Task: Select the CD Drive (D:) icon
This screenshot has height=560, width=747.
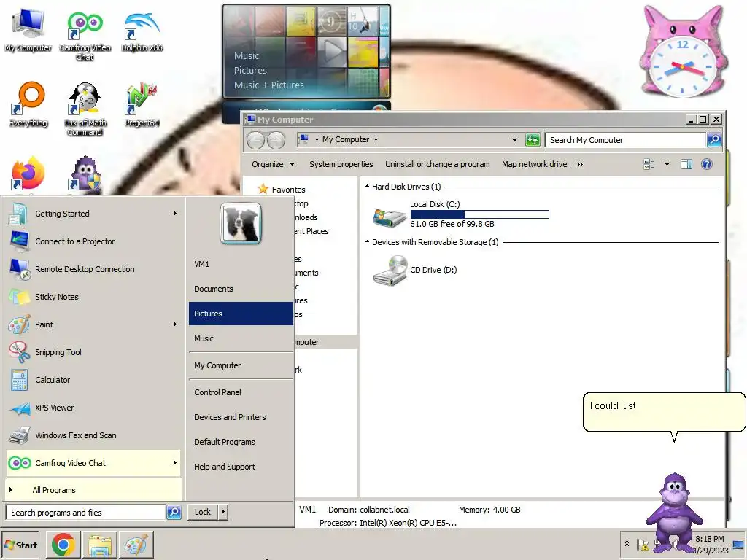Action: point(390,271)
